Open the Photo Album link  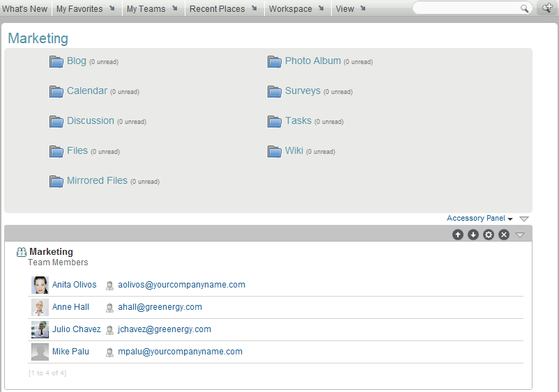tap(313, 61)
